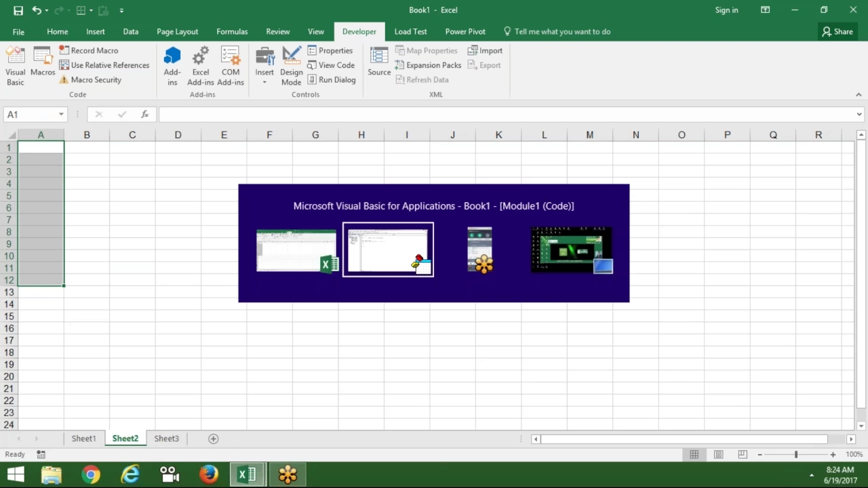Open Ribbon Display Options
Image resolution: width=868 pixels, height=488 pixels.
point(765,10)
